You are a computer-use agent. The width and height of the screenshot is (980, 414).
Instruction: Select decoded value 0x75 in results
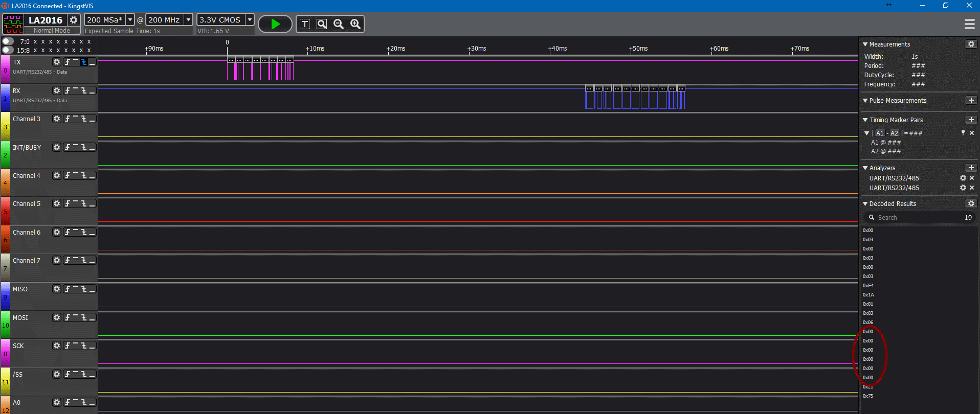pos(868,396)
